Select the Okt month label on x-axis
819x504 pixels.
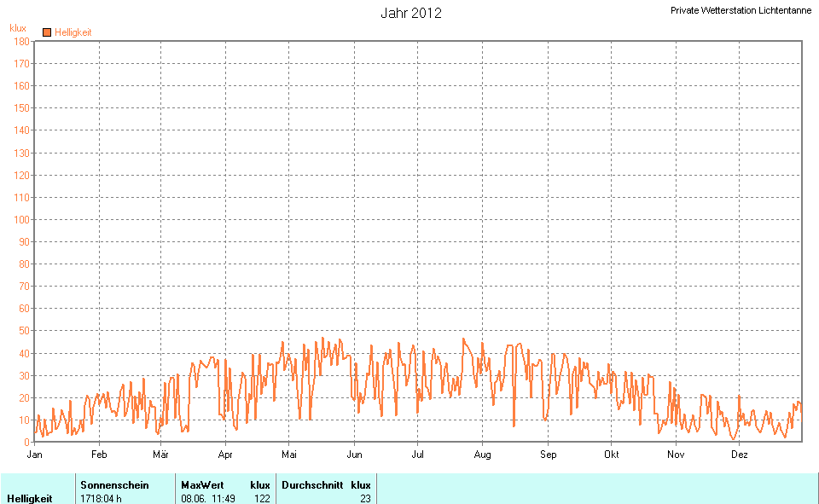point(611,455)
